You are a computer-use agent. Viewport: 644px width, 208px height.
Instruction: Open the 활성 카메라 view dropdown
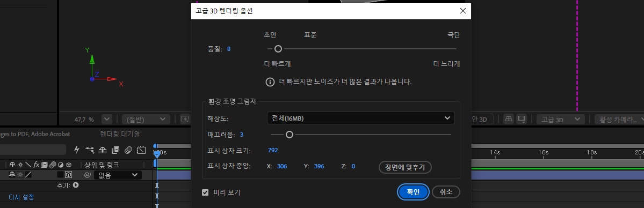(619, 120)
